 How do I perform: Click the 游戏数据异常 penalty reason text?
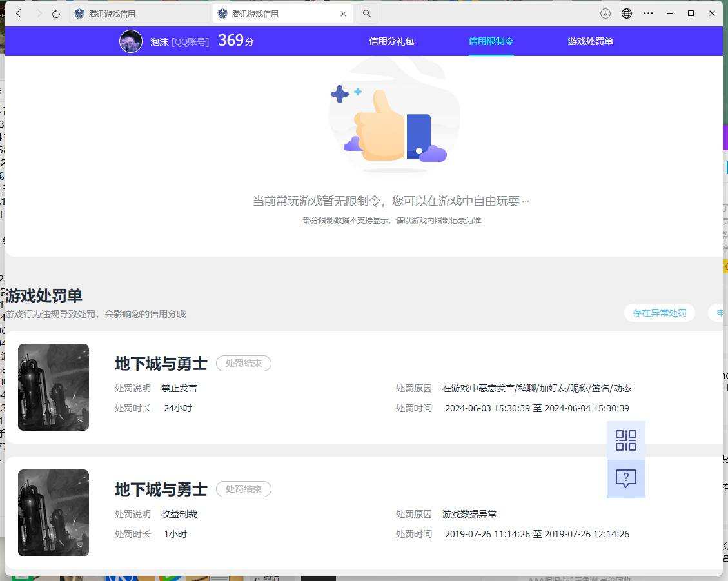469,514
